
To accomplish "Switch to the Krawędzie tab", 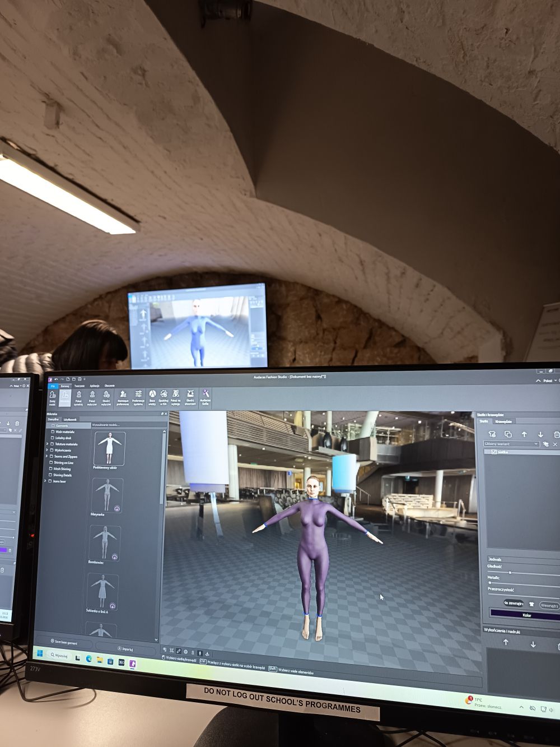I will tap(503, 421).
